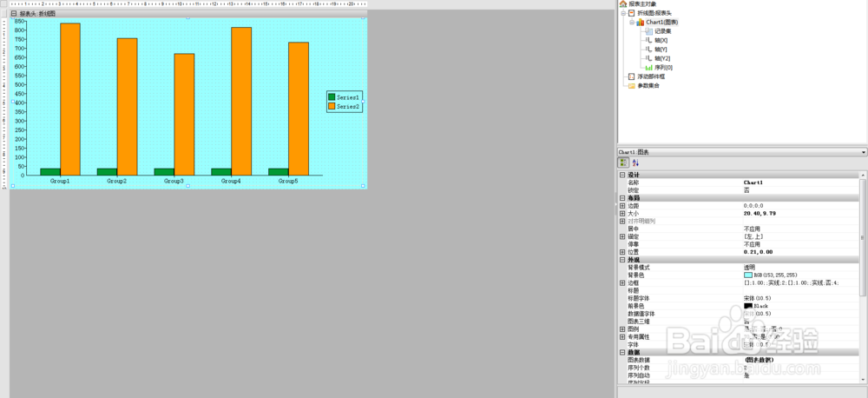Click the orange bar in Group3
This screenshot has width=868, height=398.
point(184,115)
